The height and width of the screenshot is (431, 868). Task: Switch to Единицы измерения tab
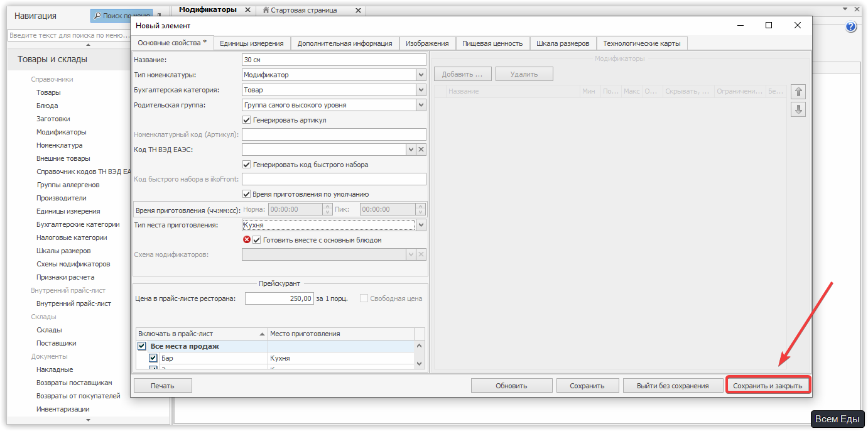click(251, 43)
